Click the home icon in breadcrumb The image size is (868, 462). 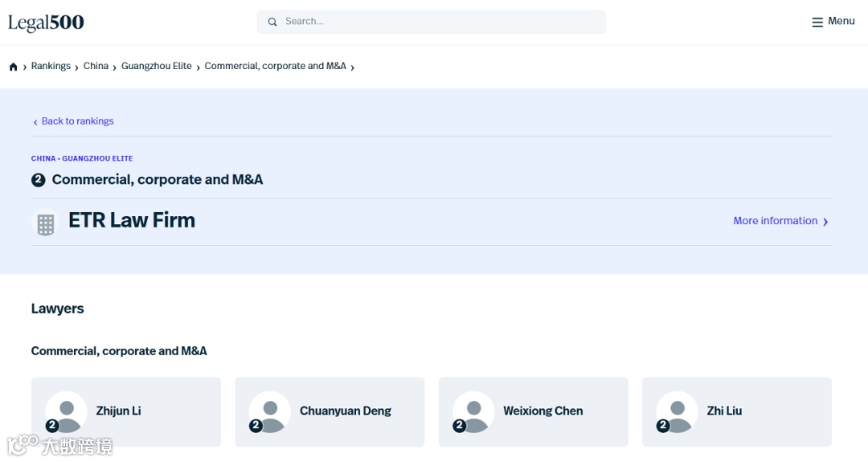[14, 67]
